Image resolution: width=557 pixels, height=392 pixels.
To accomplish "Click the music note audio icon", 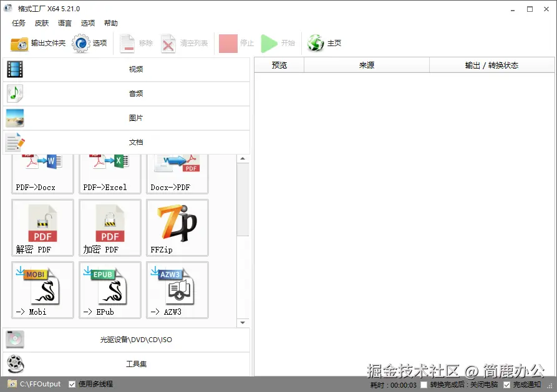I will [15, 93].
